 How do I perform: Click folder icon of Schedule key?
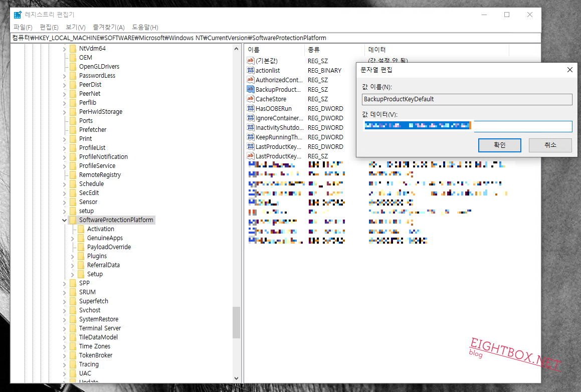pos(73,184)
